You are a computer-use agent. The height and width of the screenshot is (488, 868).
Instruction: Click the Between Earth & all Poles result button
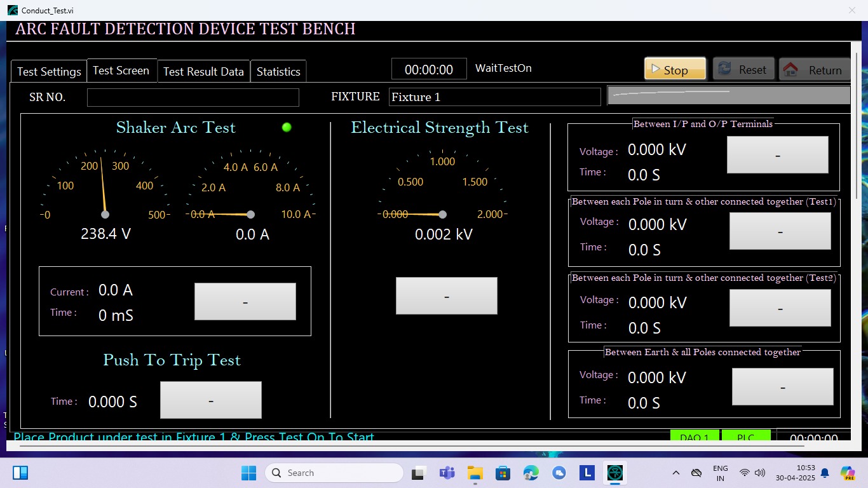tap(782, 386)
